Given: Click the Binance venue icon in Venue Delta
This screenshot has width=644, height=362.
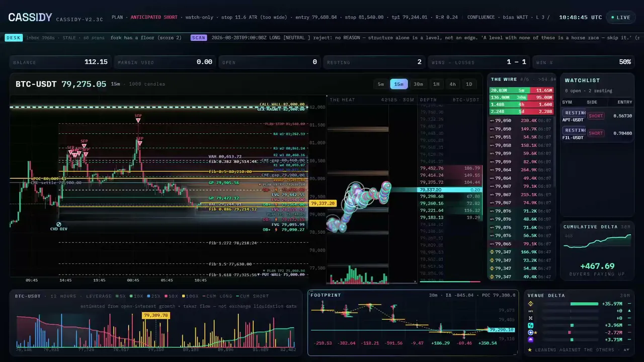Looking at the screenshot, I should (530, 304).
